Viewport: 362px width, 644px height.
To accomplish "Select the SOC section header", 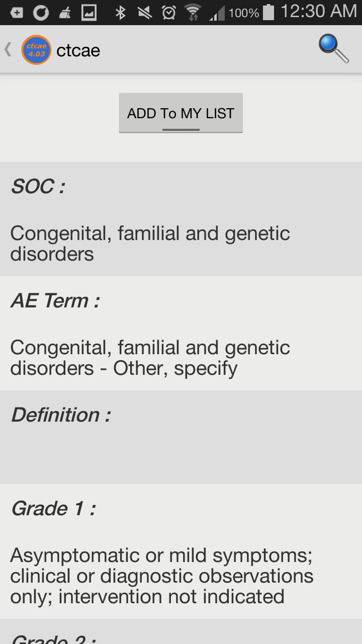I will pyautogui.click(x=38, y=187).
